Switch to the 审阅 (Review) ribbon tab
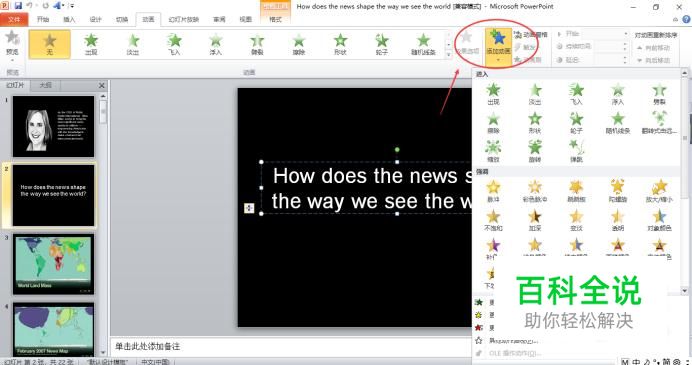This screenshot has width=692, height=365. point(219,19)
